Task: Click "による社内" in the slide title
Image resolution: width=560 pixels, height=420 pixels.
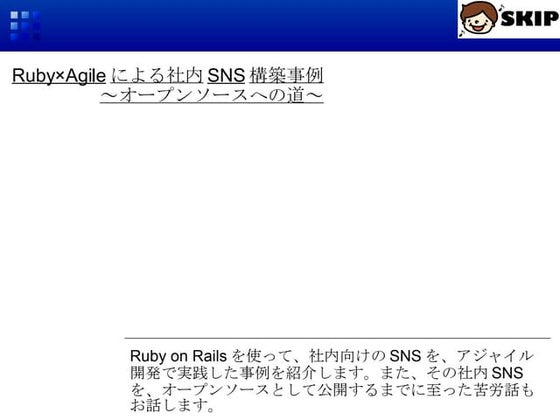Action: pyautogui.click(x=157, y=75)
